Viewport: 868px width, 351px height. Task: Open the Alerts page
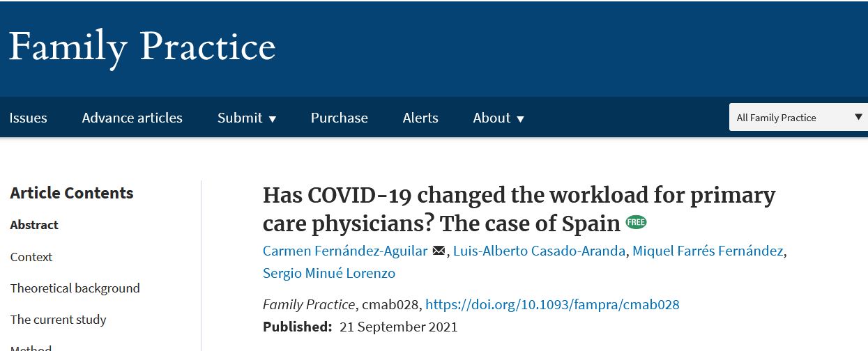click(x=420, y=118)
